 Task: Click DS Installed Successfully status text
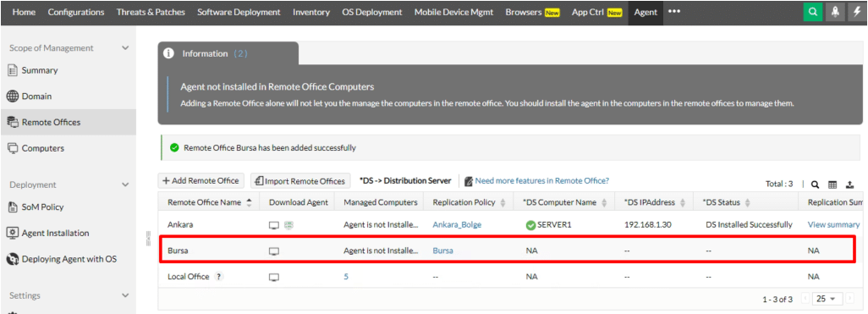pyautogui.click(x=749, y=225)
